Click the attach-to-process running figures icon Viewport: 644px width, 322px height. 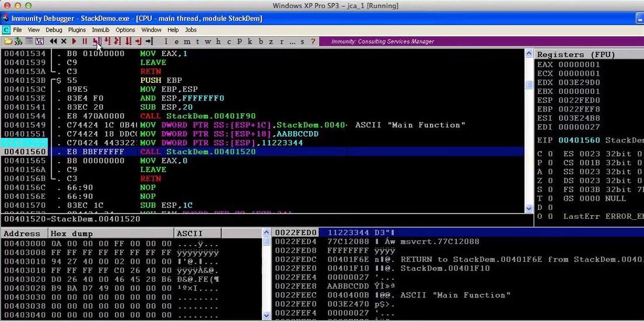point(19,41)
